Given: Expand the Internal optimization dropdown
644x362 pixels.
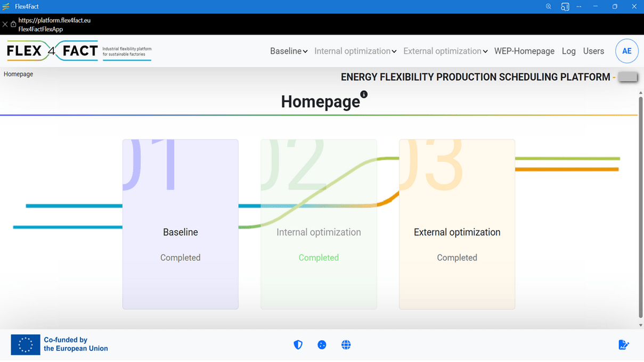Looking at the screenshot, I should coord(355,51).
